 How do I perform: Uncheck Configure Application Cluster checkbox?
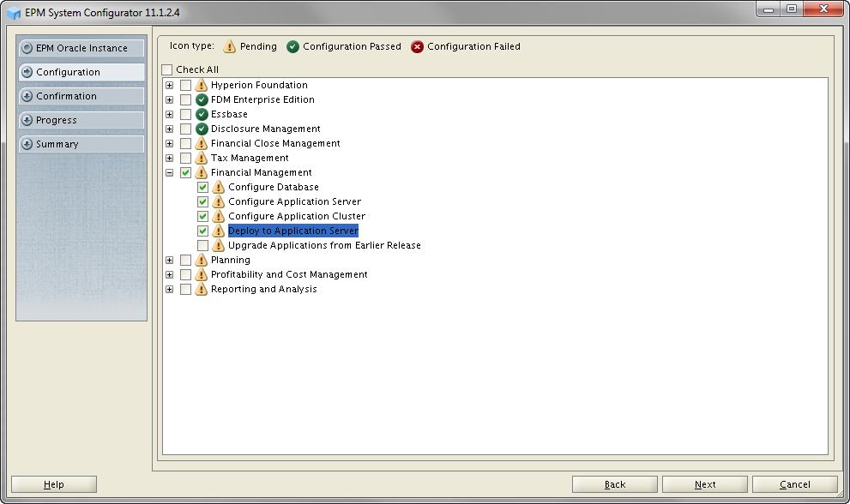(x=202, y=216)
